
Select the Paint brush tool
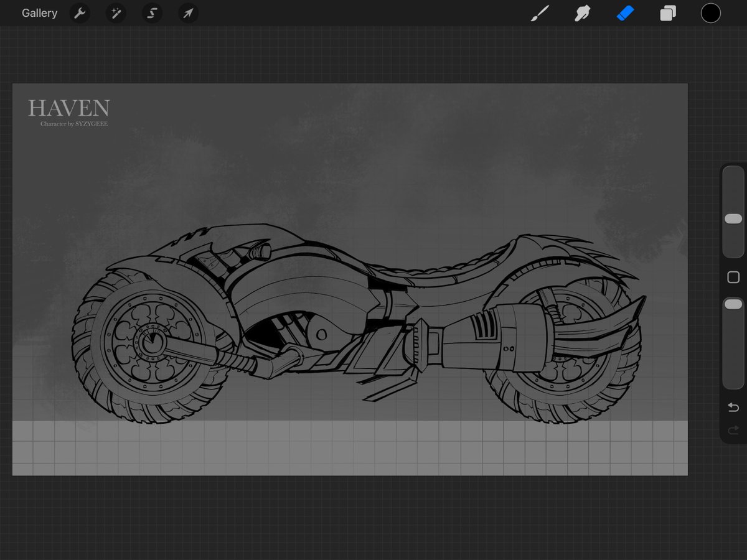point(540,13)
